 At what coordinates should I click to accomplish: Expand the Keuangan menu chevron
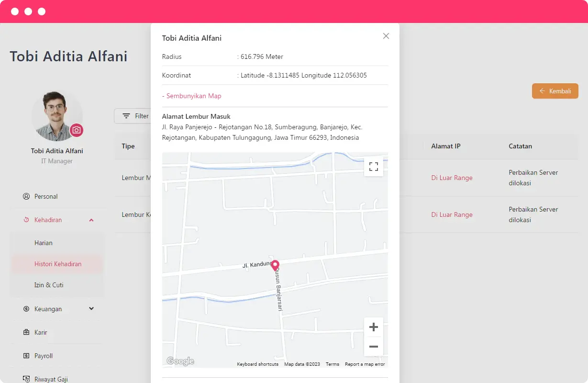coord(91,309)
